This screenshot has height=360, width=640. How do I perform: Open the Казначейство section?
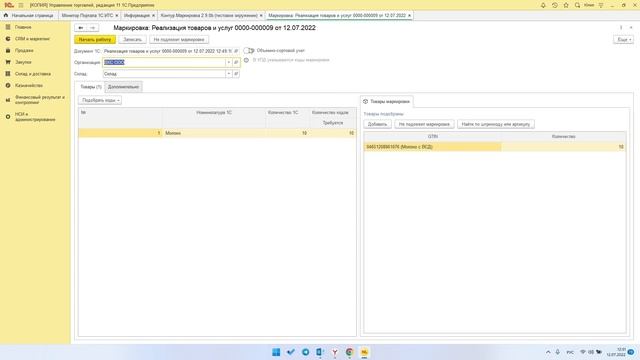click(x=29, y=86)
